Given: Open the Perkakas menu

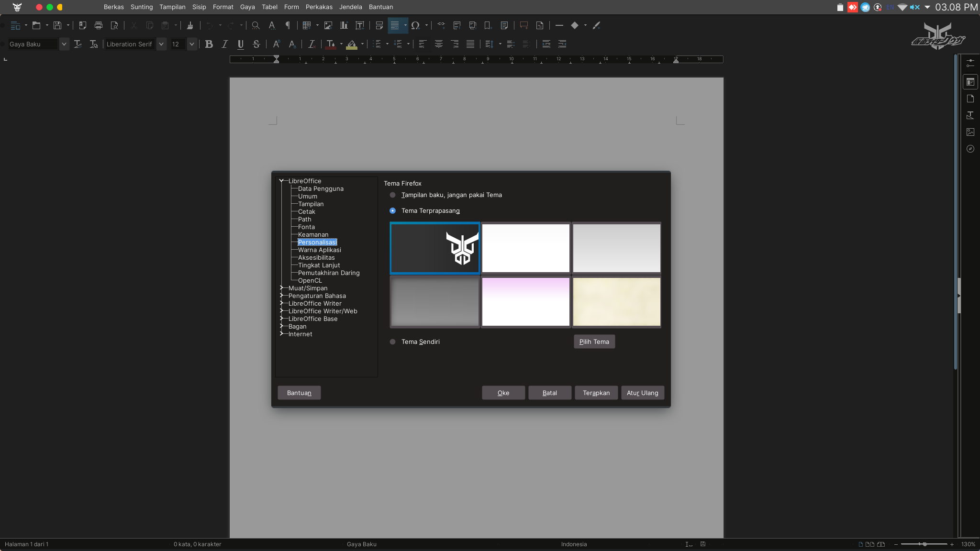Looking at the screenshot, I should click(x=319, y=7).
